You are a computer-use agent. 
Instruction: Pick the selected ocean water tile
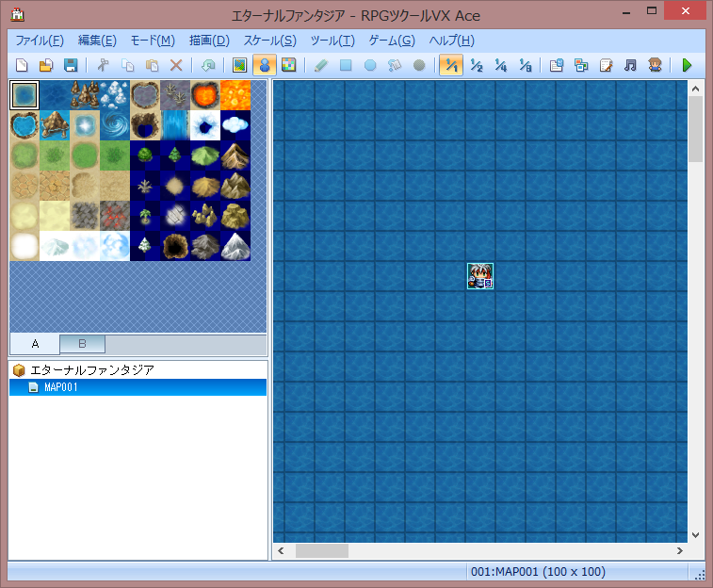point(24,95)
